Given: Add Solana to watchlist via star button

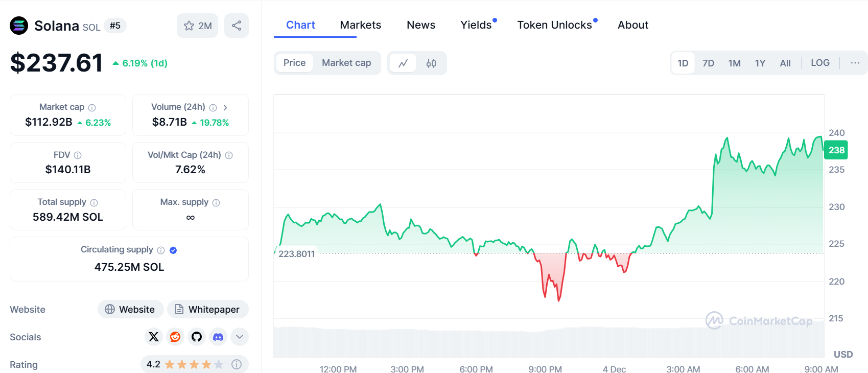Looking at the screenshot, I should pos(197,26).
